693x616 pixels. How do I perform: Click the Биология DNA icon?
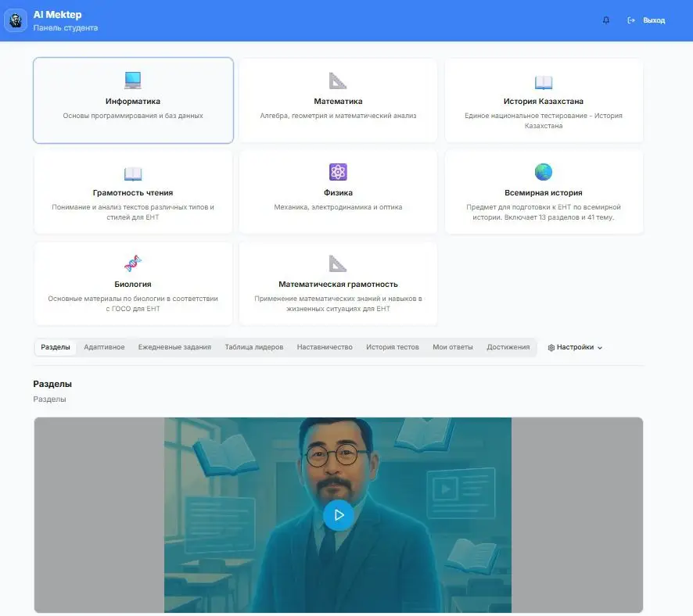(x=133, y=263)
